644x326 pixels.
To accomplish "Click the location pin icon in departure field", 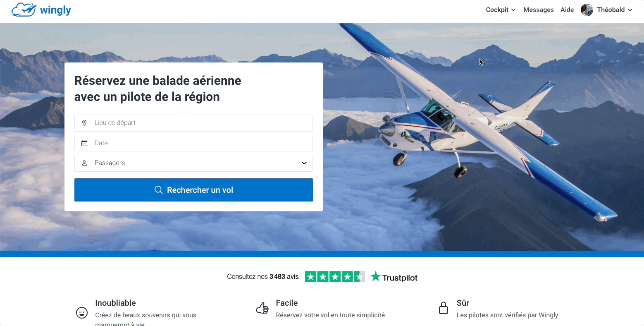I will click(x=84, y=123).
